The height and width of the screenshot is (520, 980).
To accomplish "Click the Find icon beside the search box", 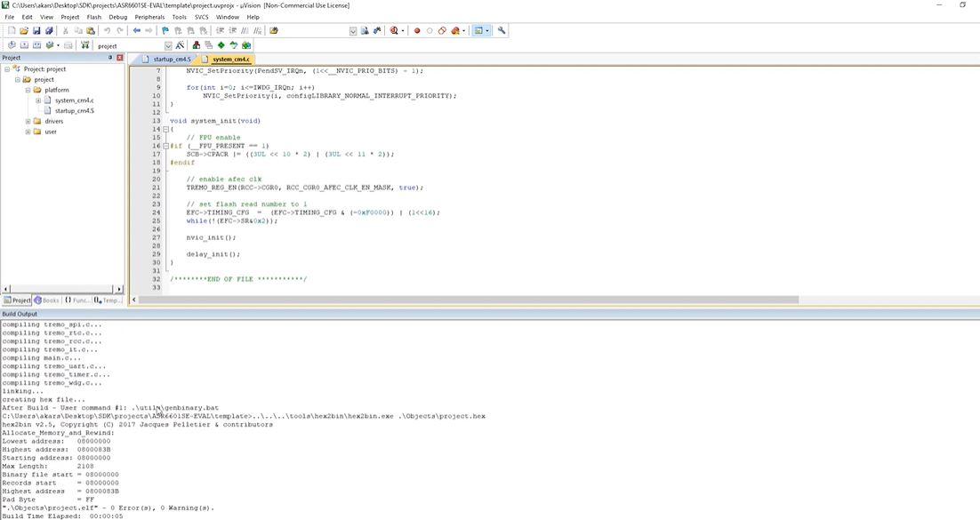I will tap(365, 30).
